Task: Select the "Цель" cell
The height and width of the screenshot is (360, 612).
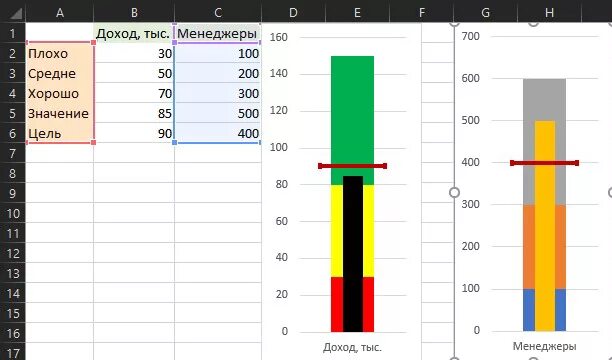Action: coord(59,133)
